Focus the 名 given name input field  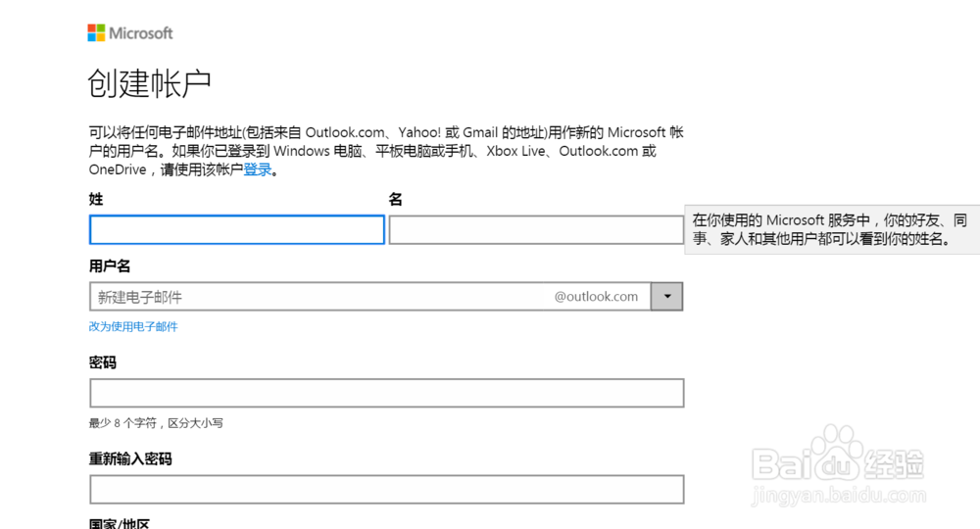(x=536, y=230)
